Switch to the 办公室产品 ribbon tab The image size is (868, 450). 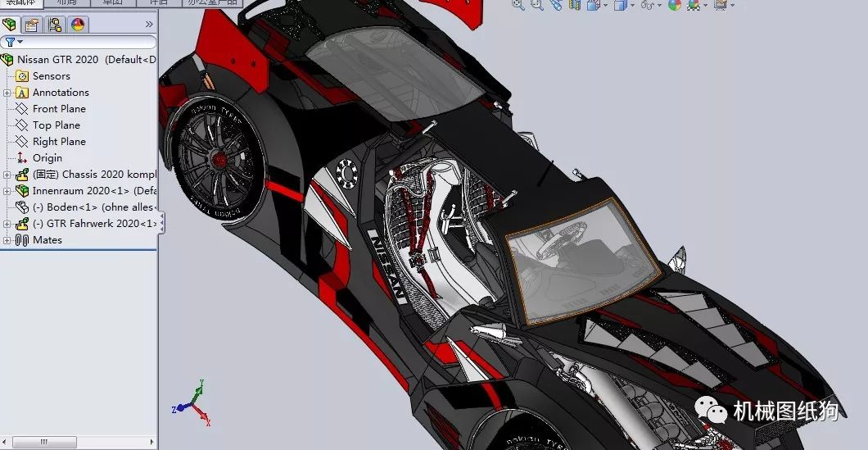pos(212,2)
